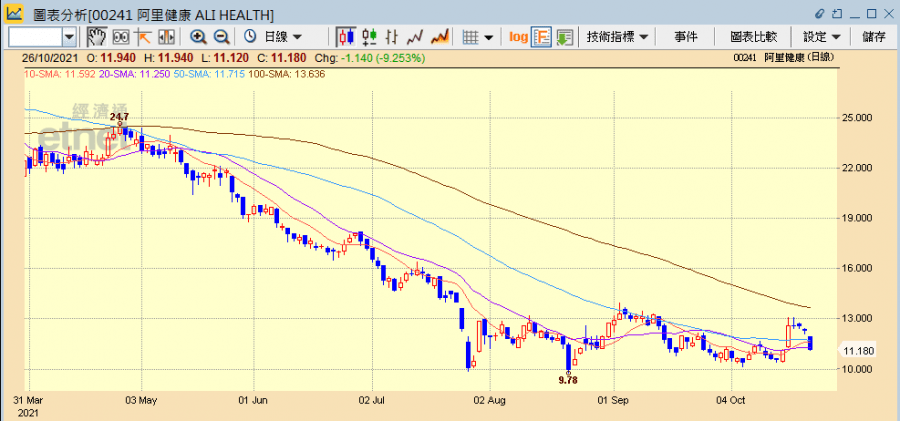The image size is (900, 421).
Task: Toggle the chart legend display
Action: 542,37
